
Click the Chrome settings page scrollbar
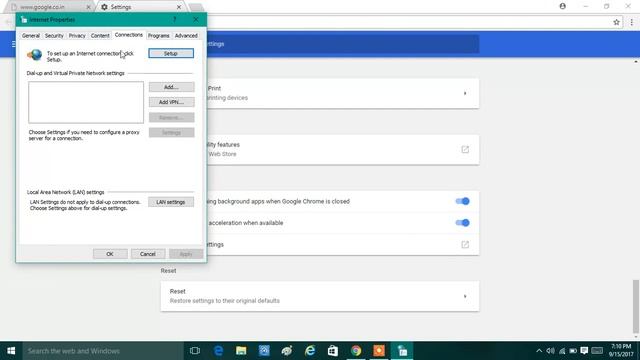click(636, 306)
